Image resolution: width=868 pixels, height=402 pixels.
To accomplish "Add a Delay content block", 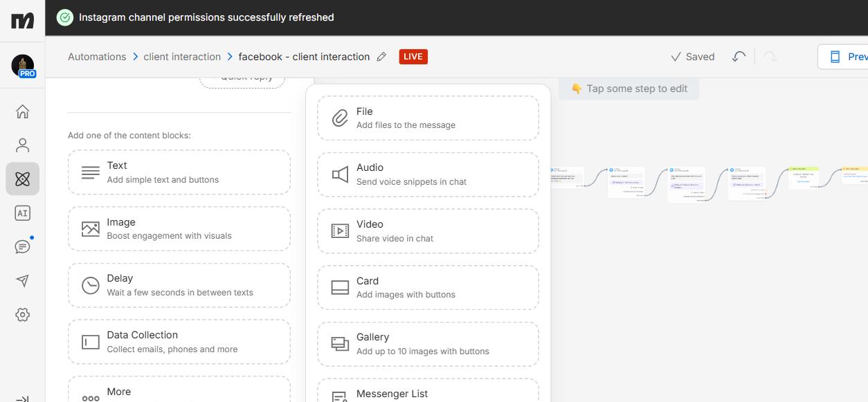I will (x=179, y=285).
